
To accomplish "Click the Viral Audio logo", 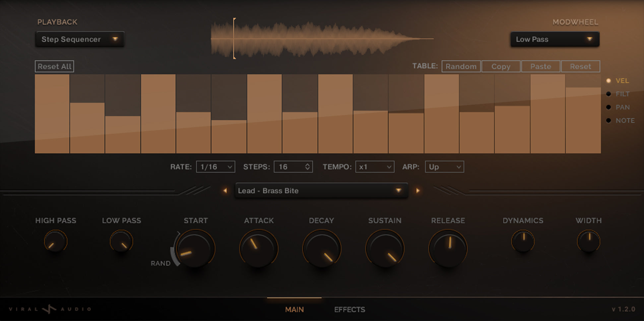I will coord(50,309).
